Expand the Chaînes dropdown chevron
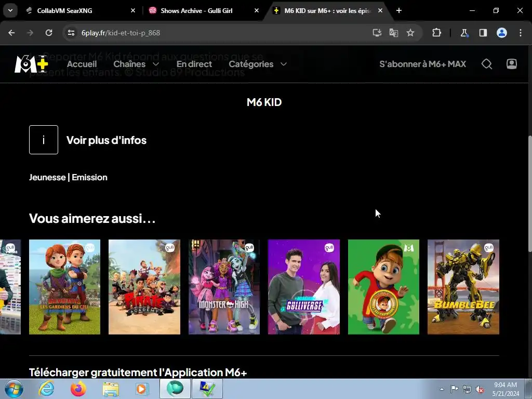This screenshot has width=532, height=399. pos(156,64)
